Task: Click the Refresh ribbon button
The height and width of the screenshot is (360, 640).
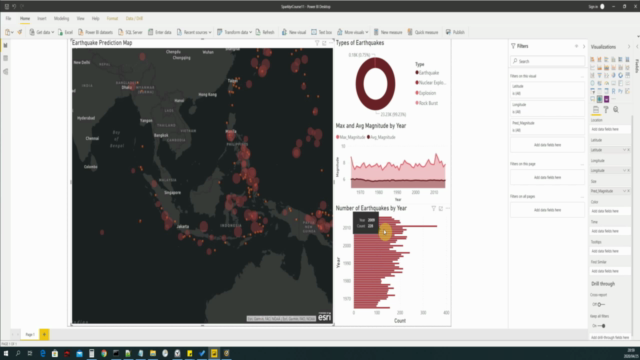Action: click(x=265, y=32)
